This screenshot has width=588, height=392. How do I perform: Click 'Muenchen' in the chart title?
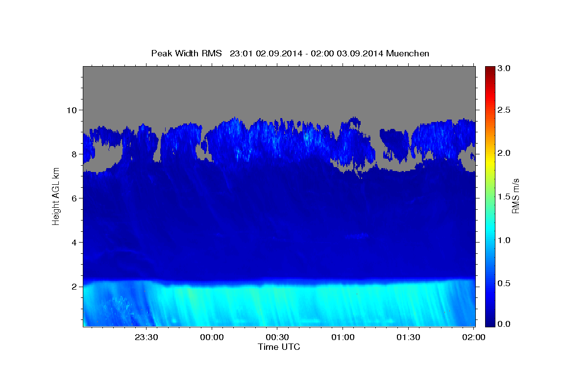tap(408, 53)
